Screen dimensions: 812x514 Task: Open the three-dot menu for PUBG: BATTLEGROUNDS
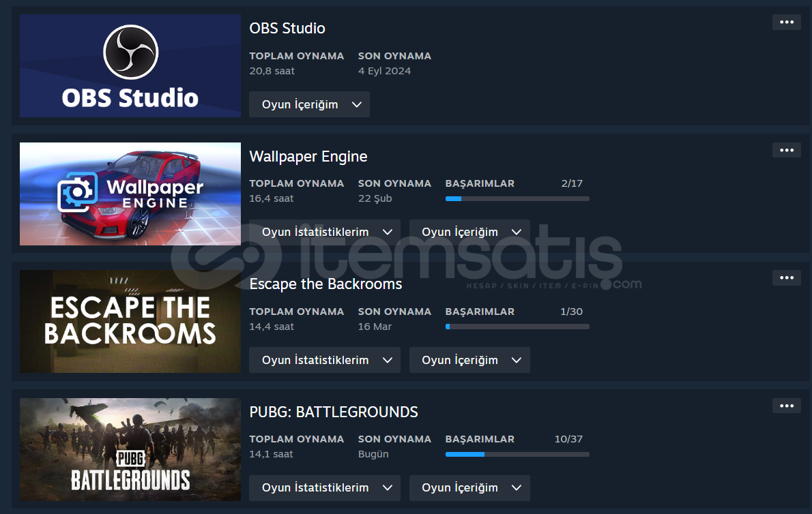786,406
